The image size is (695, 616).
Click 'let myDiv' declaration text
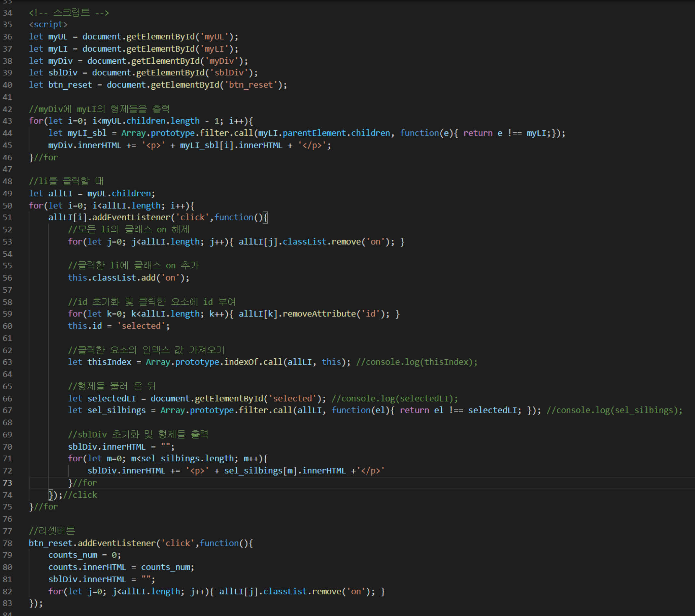point(51,61)
